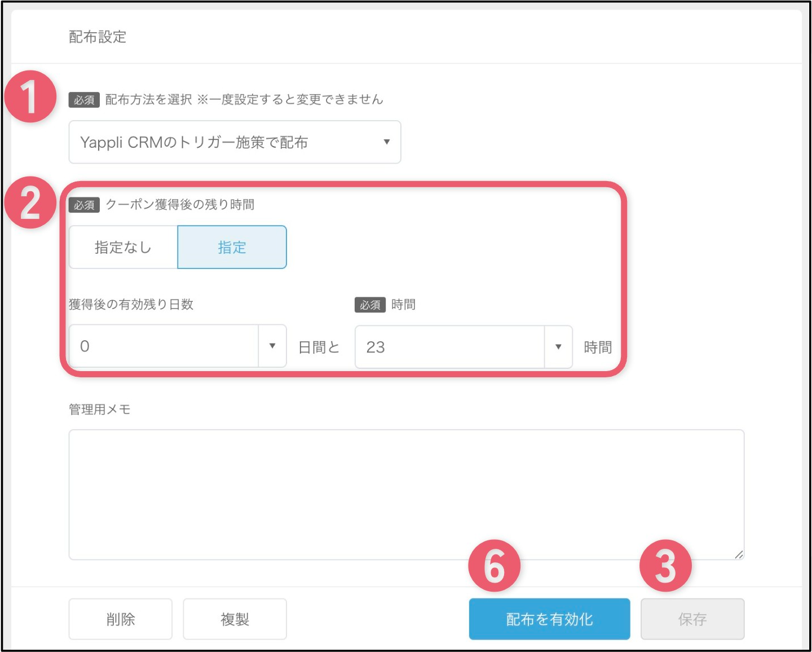Open the 時間 hours dropdown showing 23
Viewport: 812px width, 652px height.
464,347
